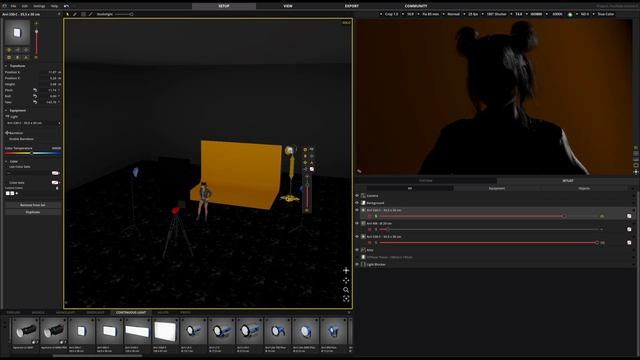Open the Settings menu
Screen dimensions: 640x360
39,6
